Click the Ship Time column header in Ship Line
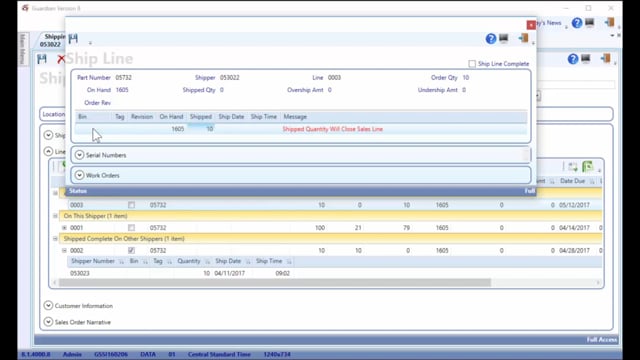The image size is (640, 360). click(x=264, y=117)
